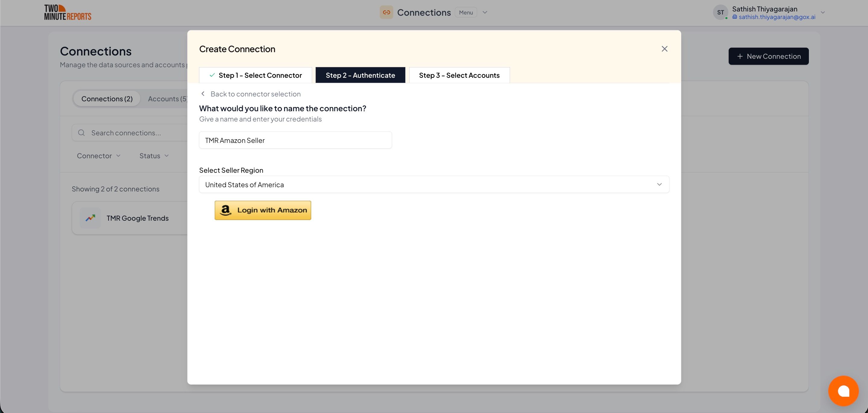This screenshot has width=868, height=413.
Task: Close the Create Connection dialog
Action: (x=664, y=49)
